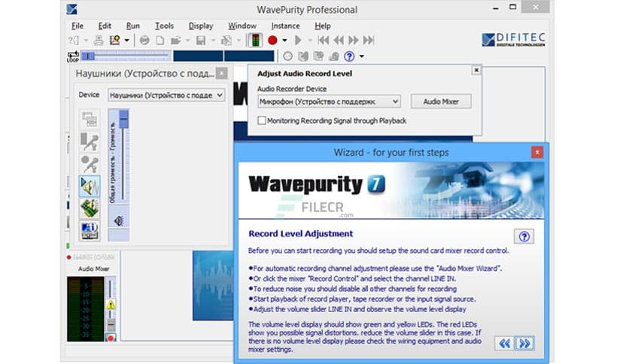
Task: Open the dropdown arrow beside the Play button
Action: [x=309, y=41]
